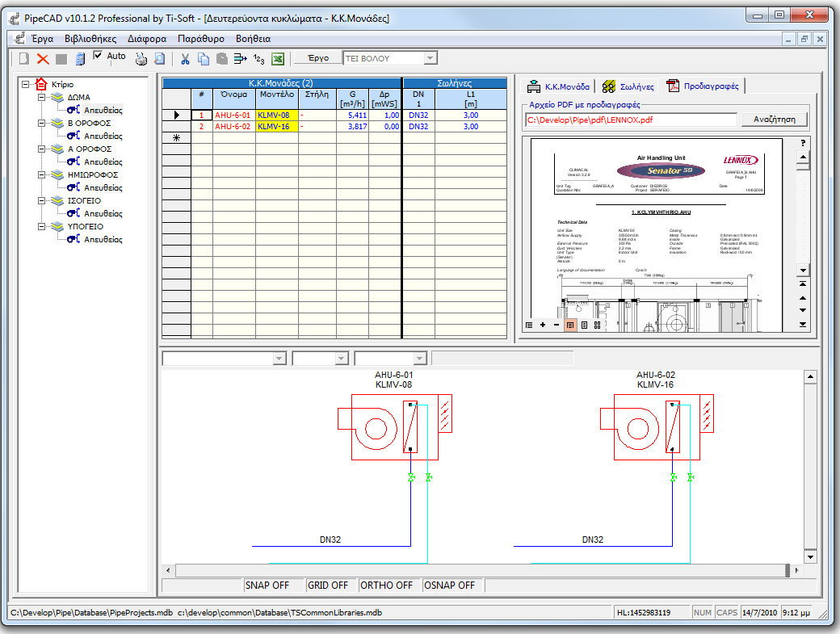Click the Paste icon
The height and width of the screenshot is (634, 840).
click(x=224, y=57)
